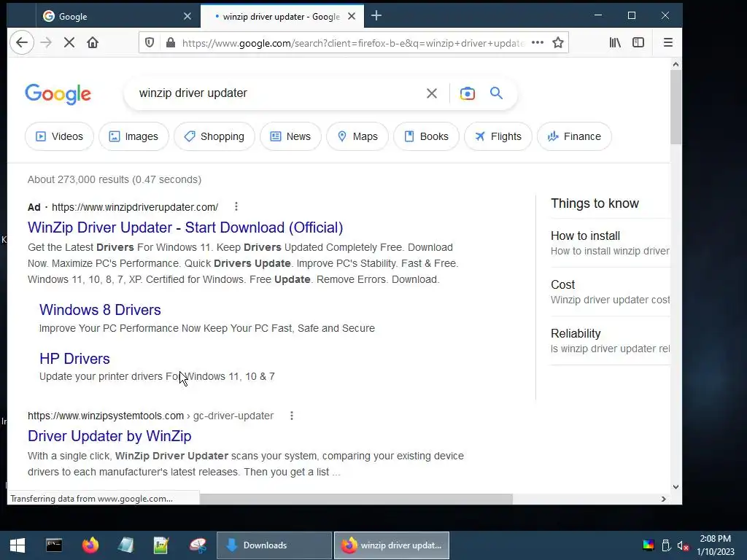Screen dimensions: 747x560
Task: Expand How to install topic
Action: [x=611, y=243]
